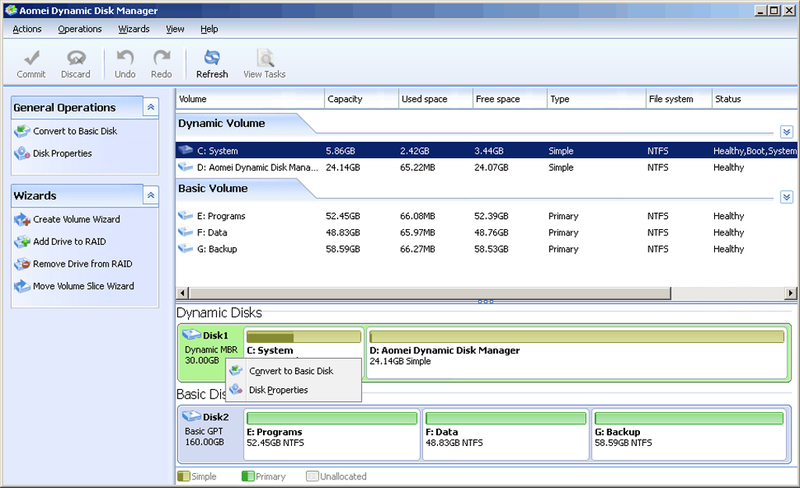Click the Commit checkmark toolbar icon
Screen dimensions: 800x488
[32, 58]
